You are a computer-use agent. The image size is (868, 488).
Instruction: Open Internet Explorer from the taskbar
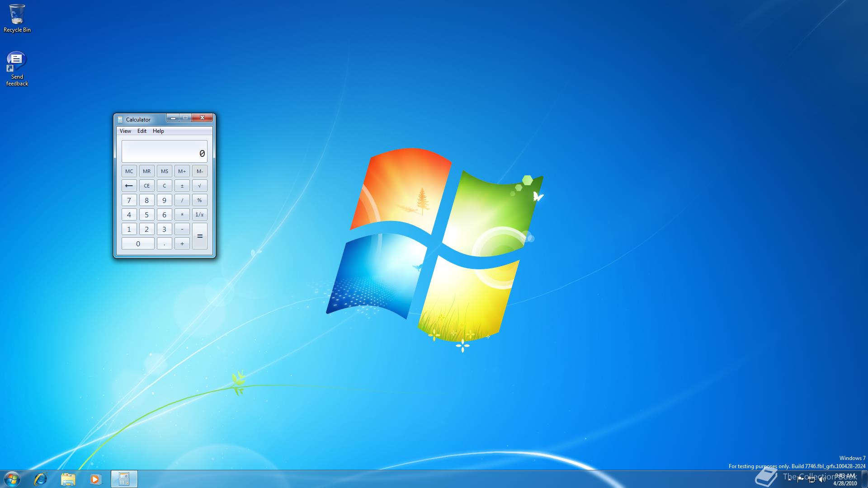click(x=40, y=479)
